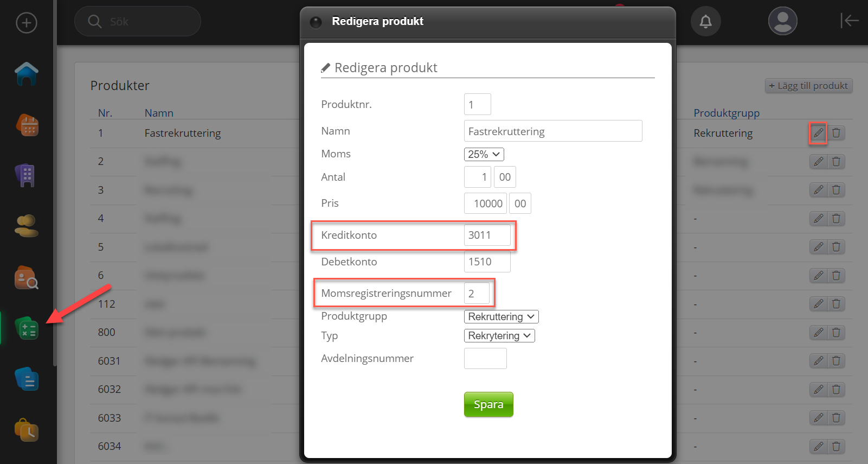Expand the Produktgrupp dropdown

(x=501, y=316)
